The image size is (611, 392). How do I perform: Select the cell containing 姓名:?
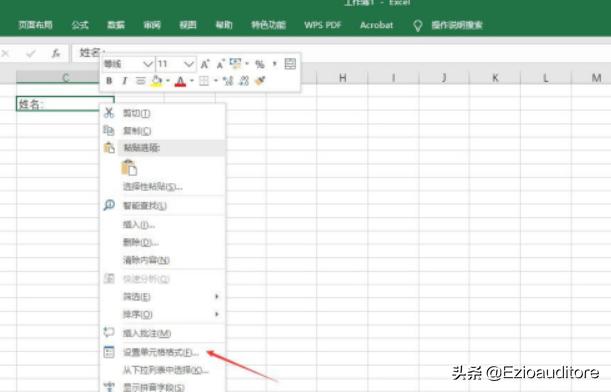[x=65, y=104]
